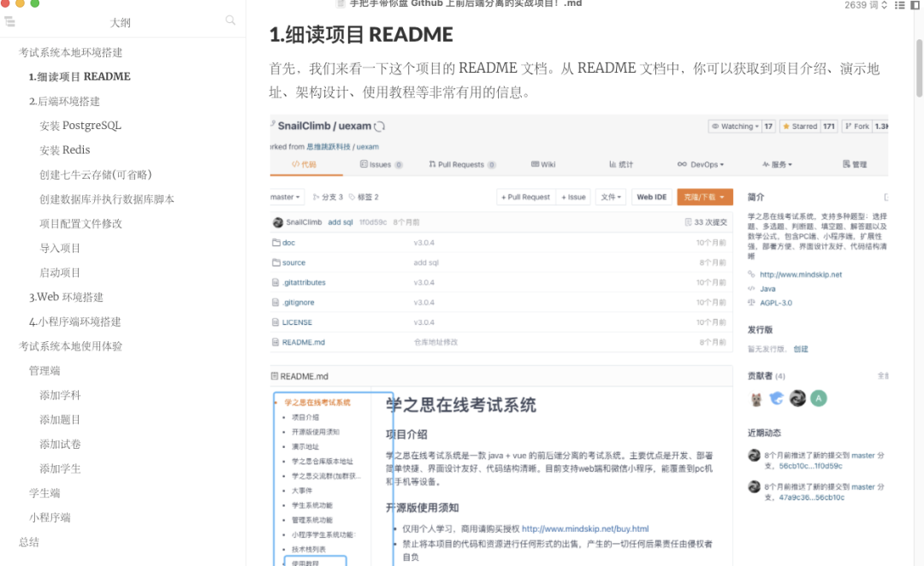Open the 文件 dropdown button
The image size is (924, 566).
tap(611, 198)
